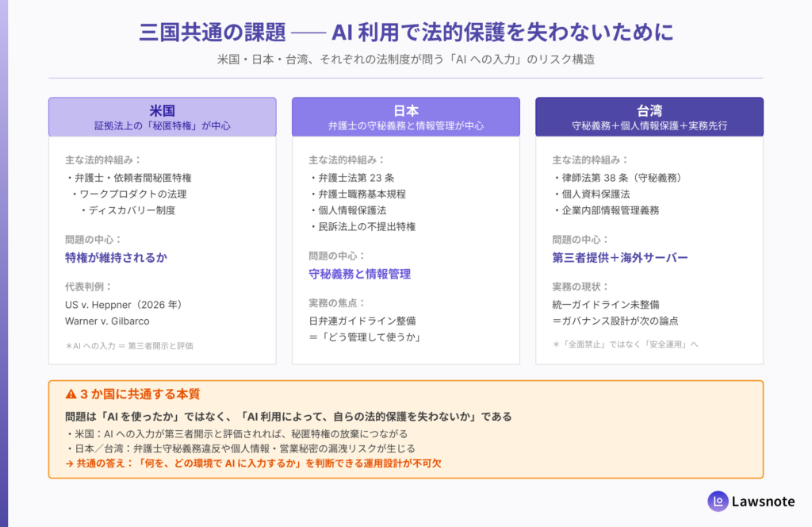
Task: Click ディスカバリー制度 bullet
Action: pyautogui.click(x=128, y=210)
